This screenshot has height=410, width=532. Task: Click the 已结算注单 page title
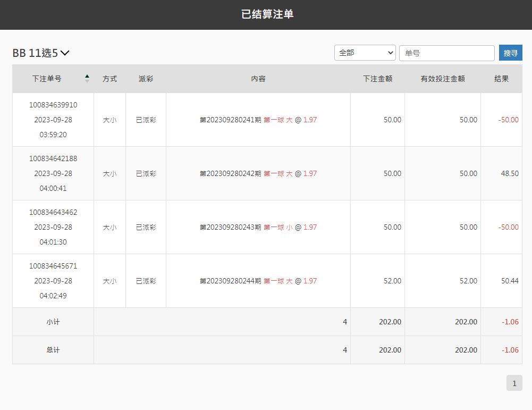click(x=267, y=14)
